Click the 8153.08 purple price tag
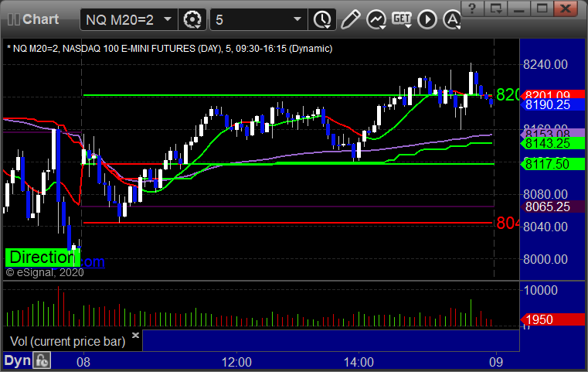588x372 pixels. (x=552, y=133)
